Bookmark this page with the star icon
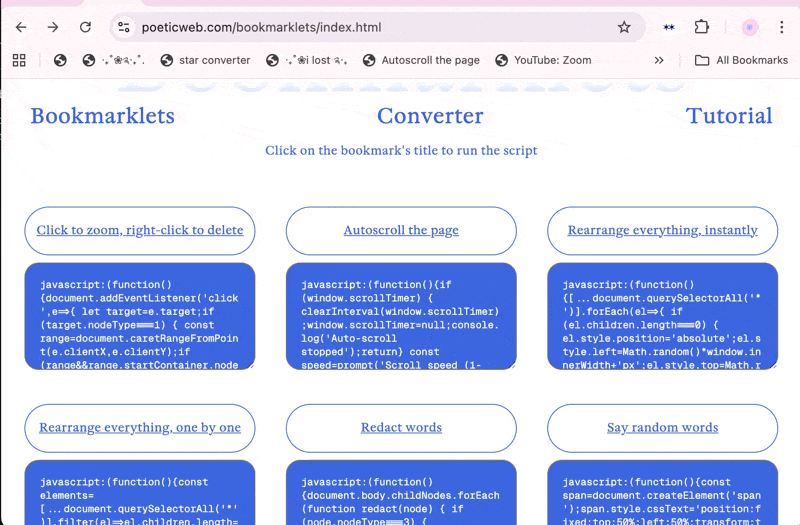This screenshot has height=525, width=800. tap(624, 27)
